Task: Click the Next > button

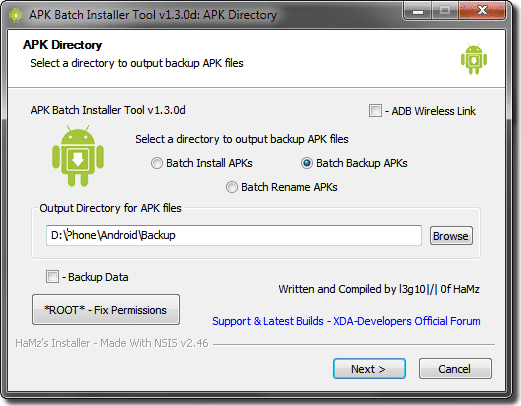Action: [x=369, y=369]
